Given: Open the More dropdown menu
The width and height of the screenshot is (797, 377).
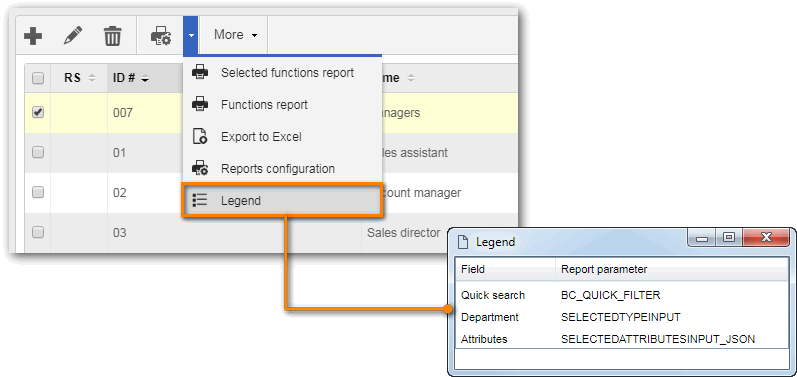Looking at the screenshot, I should 235,35.
